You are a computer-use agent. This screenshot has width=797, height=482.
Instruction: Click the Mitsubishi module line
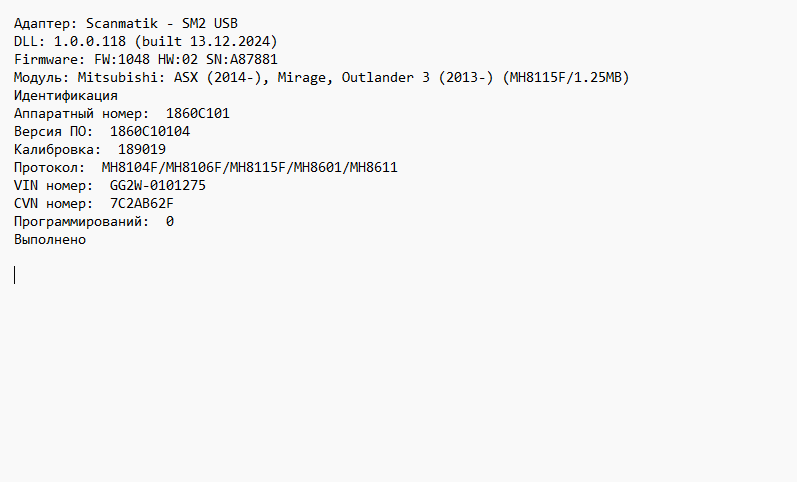[x=320, y=77]
